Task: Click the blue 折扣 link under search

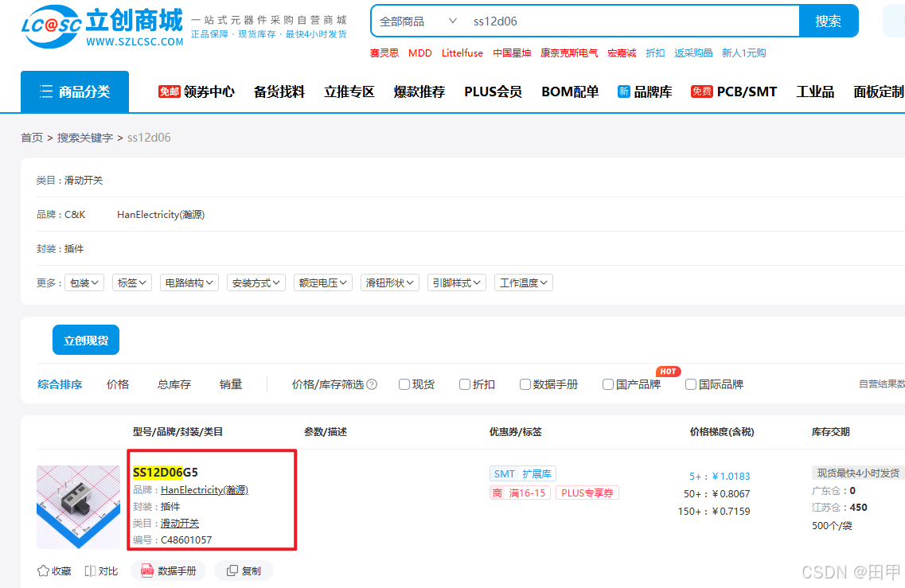Action: coord(655,53)
